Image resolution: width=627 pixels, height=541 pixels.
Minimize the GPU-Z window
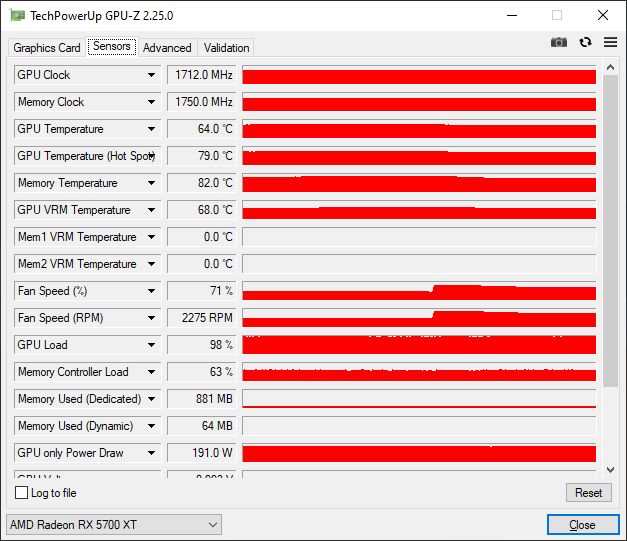click(512, 16)
